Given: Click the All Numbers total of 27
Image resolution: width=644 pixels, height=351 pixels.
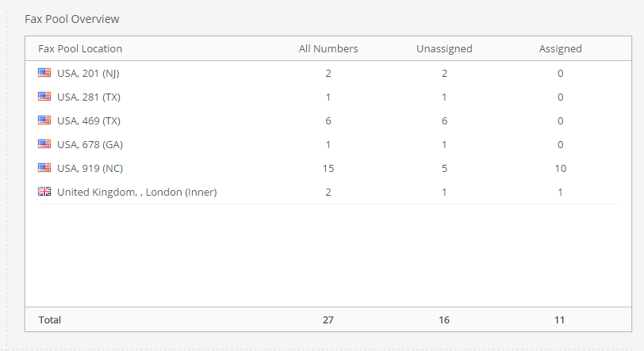Looking at the screenshot, I should (328, 320).
